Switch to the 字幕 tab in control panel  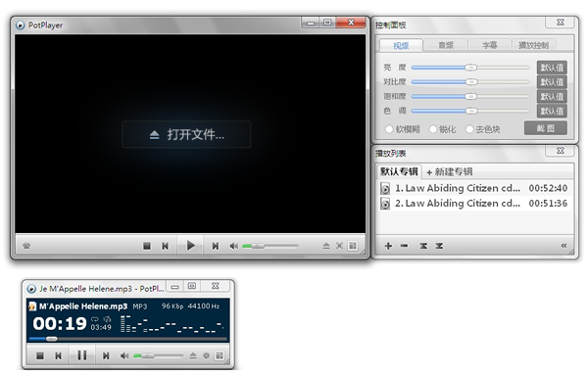[490, 45]
